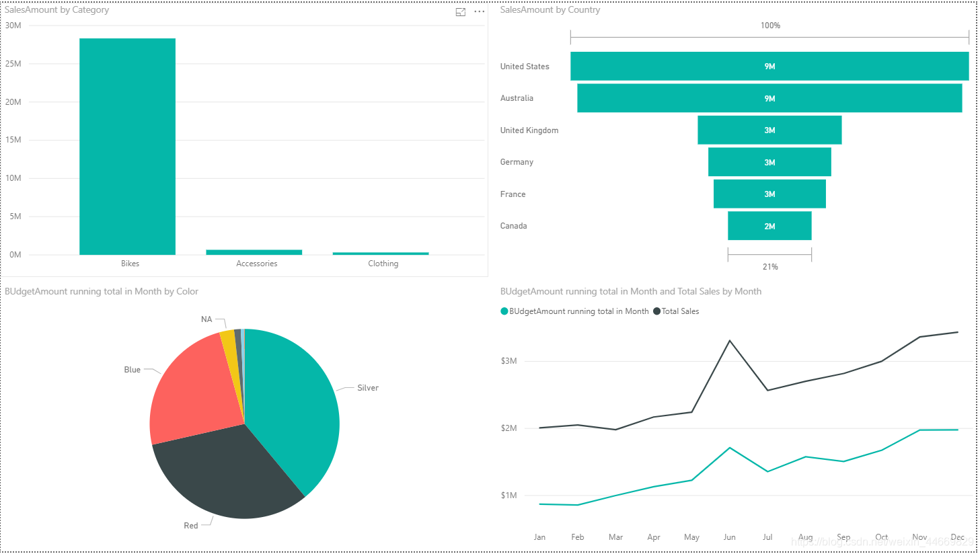Image resolution: width=980 pixels, height=554 pixels.
Task: Click the Total Sales legend entry
Action: (676, 311)
